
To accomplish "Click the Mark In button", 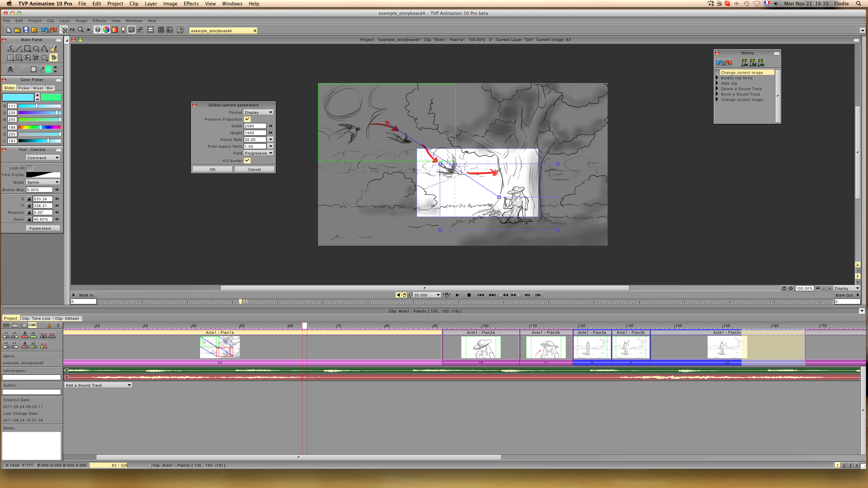I will tap(83, 295).
